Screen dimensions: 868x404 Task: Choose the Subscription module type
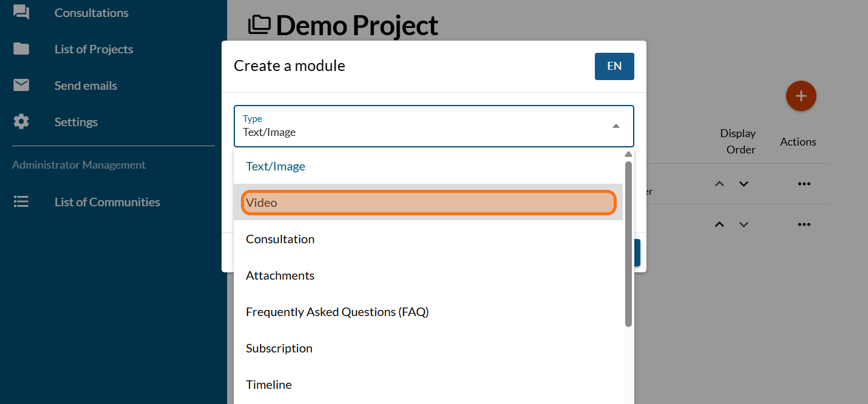pyautogui.click(x=279, y=348)
